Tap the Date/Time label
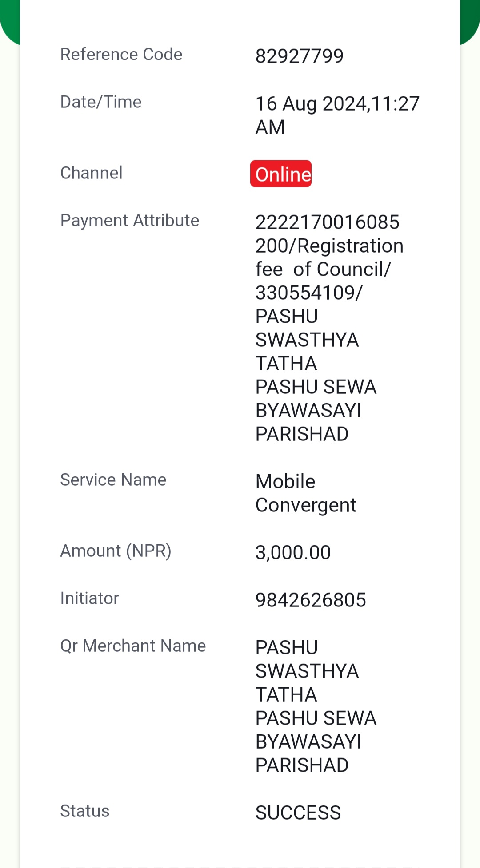Viewport: 480px width, 868px height. 101,102
